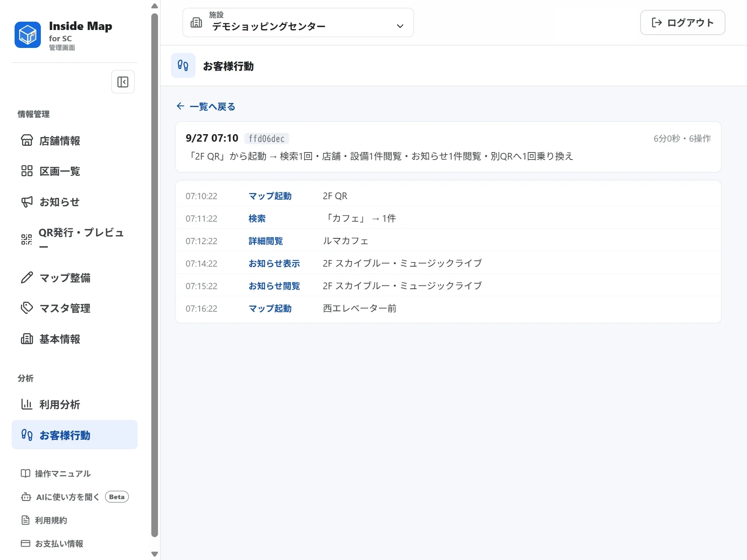The height and width of the screenshot is (560, 747).
Task: Click 詳細閲覧 action label
Action: (x=266, y=241)
